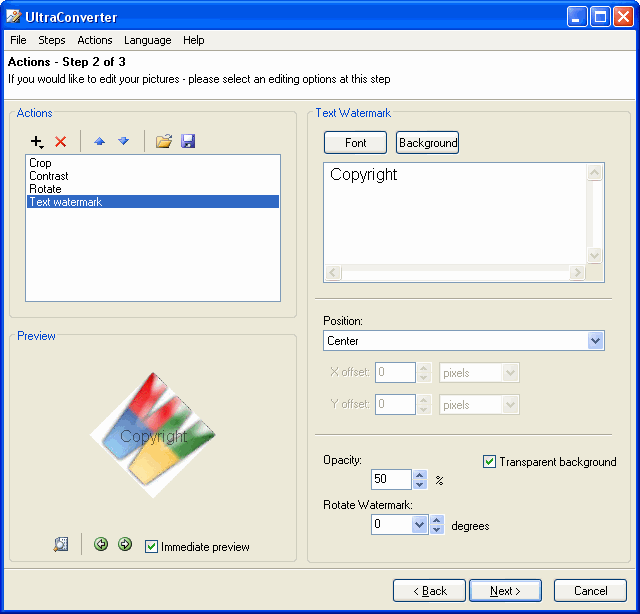Increase rotate watermark degrees spinner
The width and height of the screenshot is (640, 614).
tap(437, 520)
